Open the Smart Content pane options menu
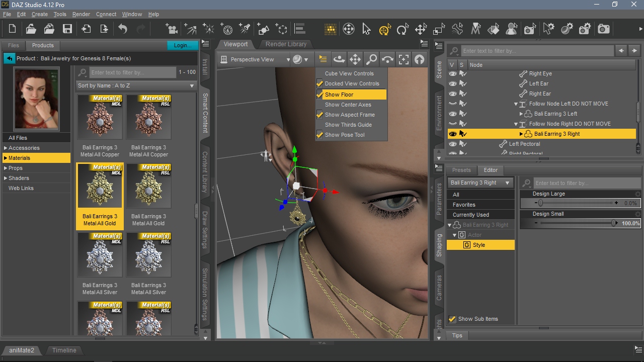The width and height of the screenshot is (644, 362). [205, 44]
